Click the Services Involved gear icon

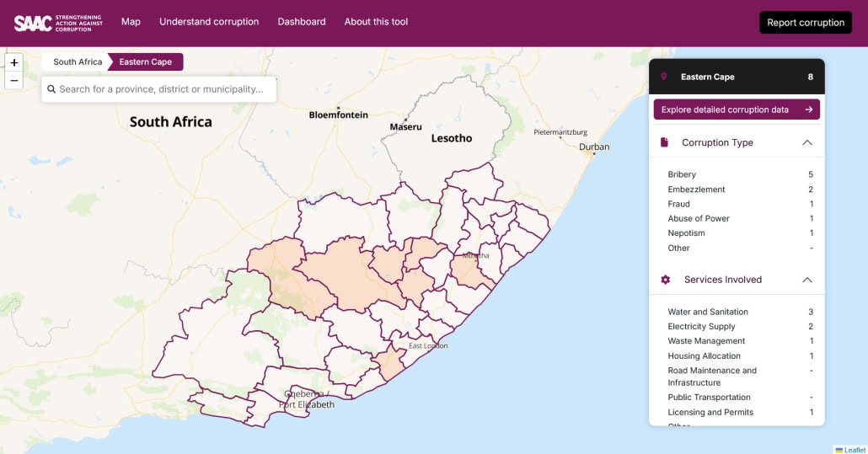(665, 280)
